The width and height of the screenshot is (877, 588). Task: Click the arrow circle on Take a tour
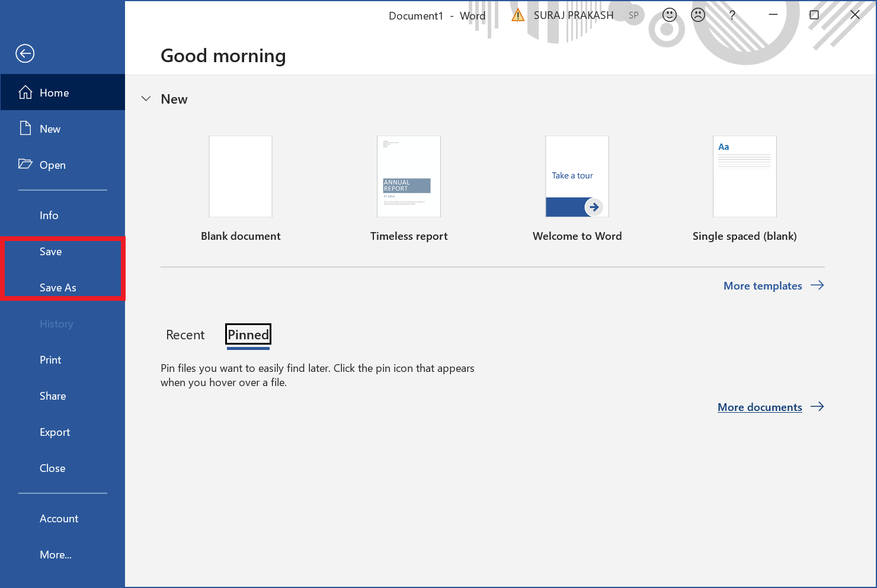click(x=594, y=207)
